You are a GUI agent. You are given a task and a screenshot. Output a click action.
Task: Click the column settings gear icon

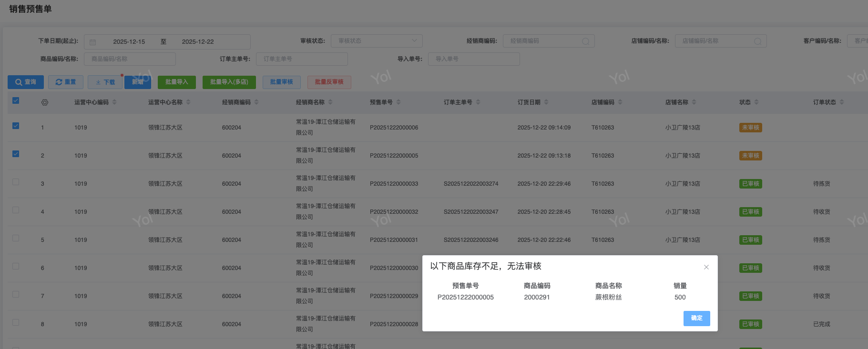(x=45, y=102)
